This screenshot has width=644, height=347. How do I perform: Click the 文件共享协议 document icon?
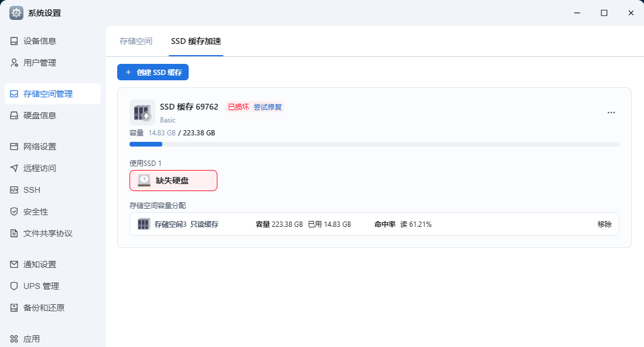[x=14, y=234]
